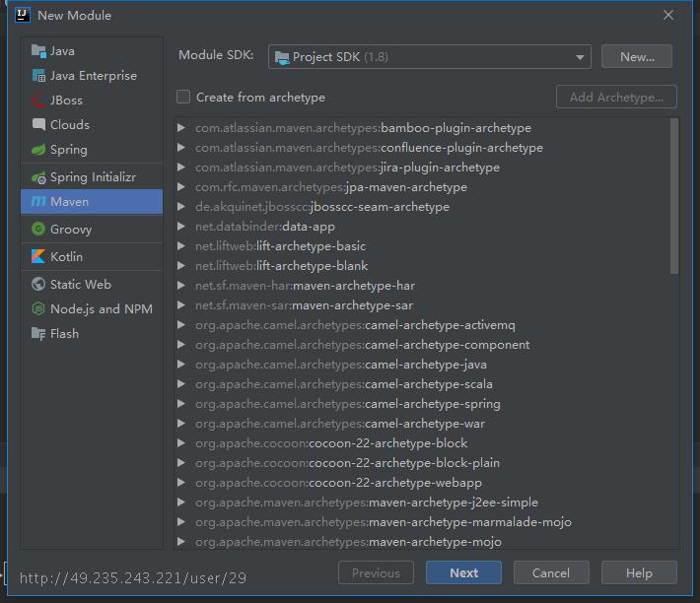Expand the camel-archetype-spring tree node
This screenshot has height=603, width=700.
tap(181, 404)
